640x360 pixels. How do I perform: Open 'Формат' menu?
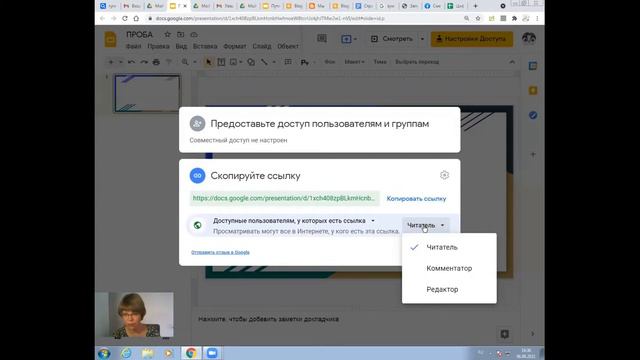(235, 47)
